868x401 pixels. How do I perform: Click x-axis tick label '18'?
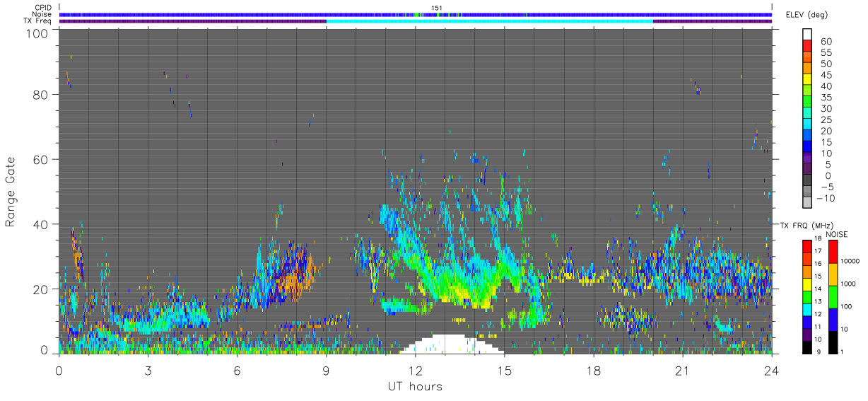593,369
